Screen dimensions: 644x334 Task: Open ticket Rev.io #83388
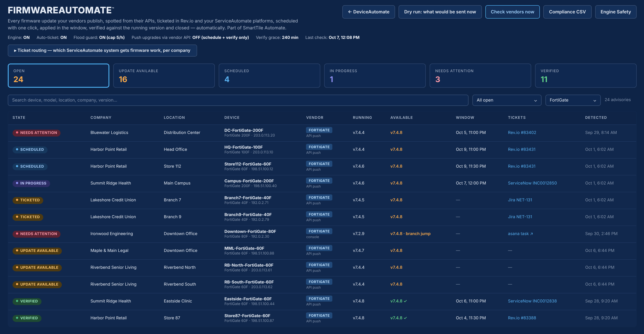522,318
